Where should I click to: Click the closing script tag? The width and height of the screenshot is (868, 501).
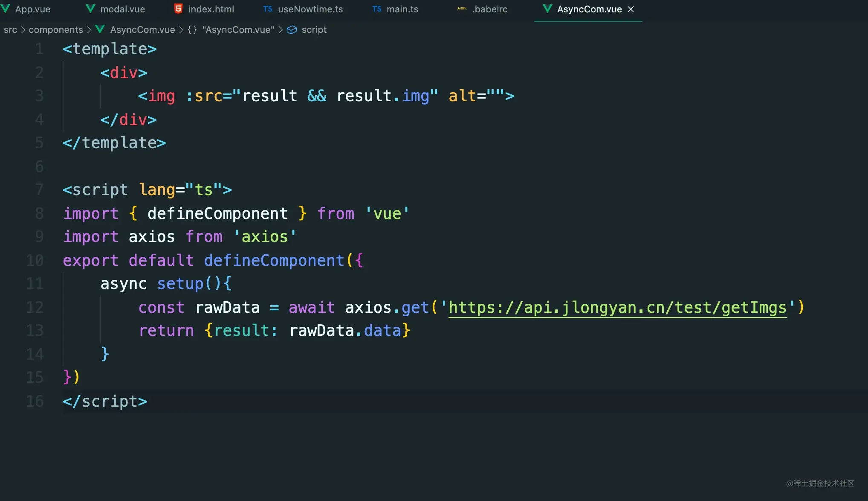coord(105,402)
